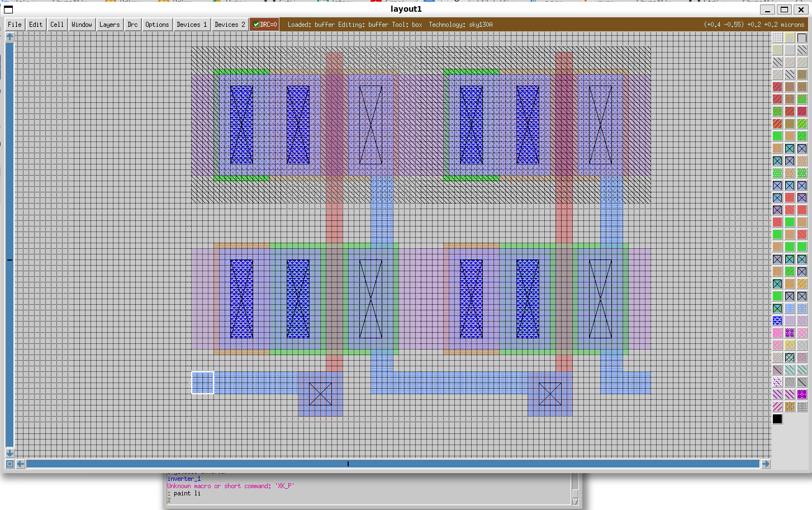Expand the Devices 2 menu
The width and height of the screenshot is (812, 510).
point(230,25)
